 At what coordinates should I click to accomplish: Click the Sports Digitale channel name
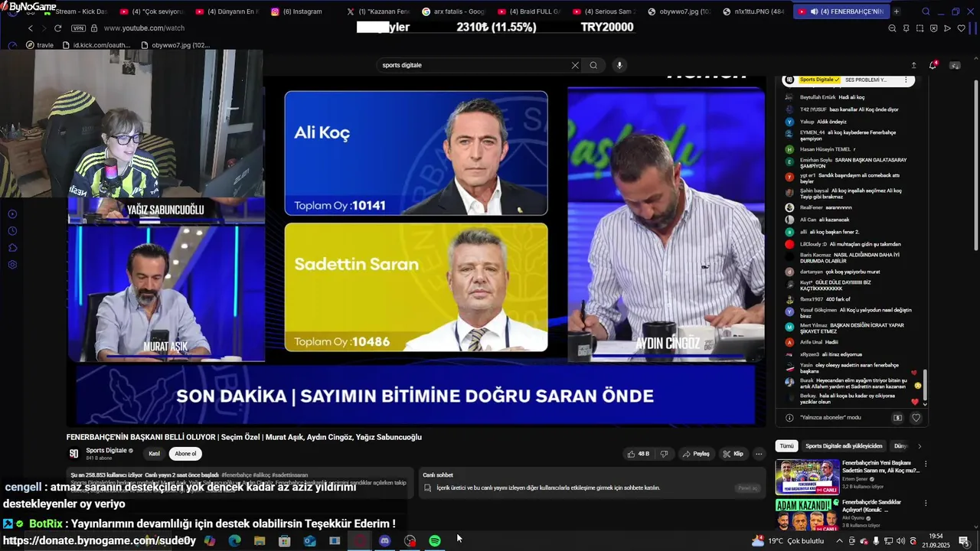click(106, 451)
